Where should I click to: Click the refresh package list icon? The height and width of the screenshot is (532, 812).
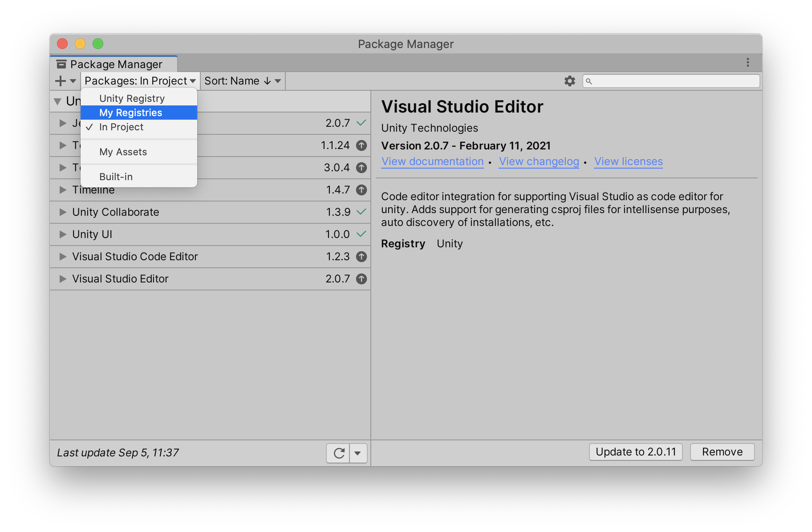coord(339,453)
